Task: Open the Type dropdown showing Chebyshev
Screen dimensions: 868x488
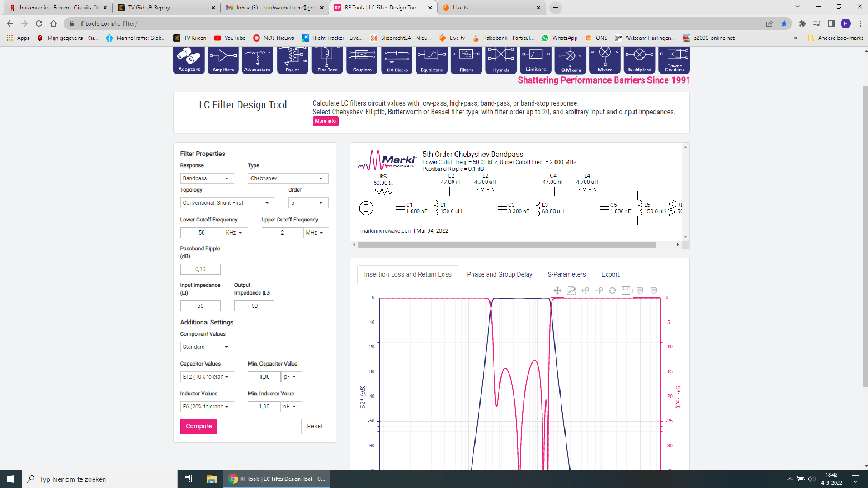Action: pos(288,178)
